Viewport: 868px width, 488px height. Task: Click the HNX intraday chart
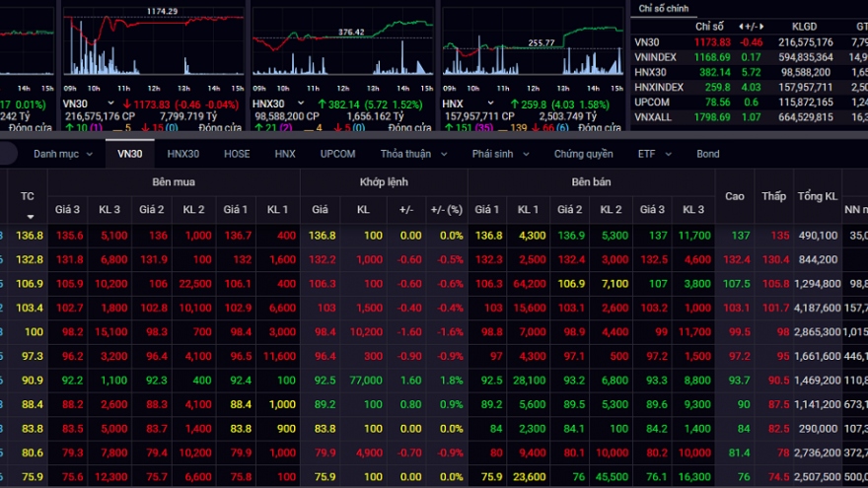pyautogui.click(x=533, y=44)
